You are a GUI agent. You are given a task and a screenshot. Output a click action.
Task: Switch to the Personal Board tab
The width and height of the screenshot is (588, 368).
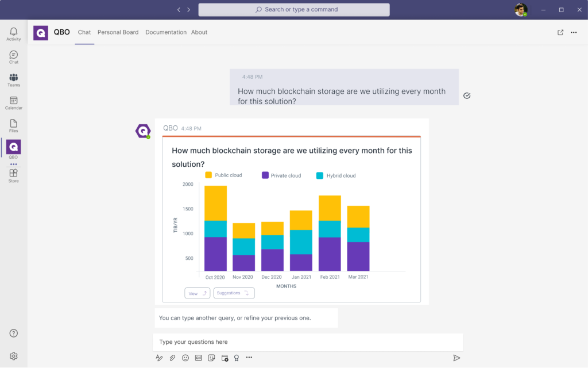click(x=118, y=33)
